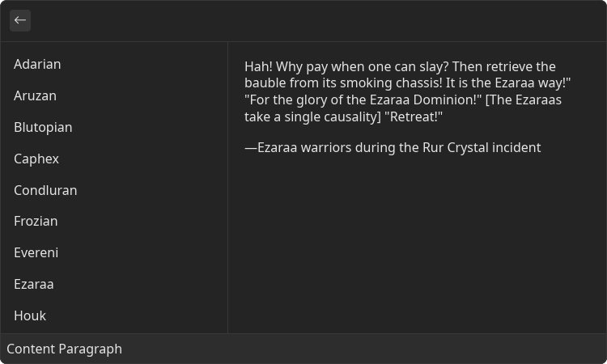
Task: Click Frozian in the sidebar
Action: pyautogui.click(x=114, y=222)
